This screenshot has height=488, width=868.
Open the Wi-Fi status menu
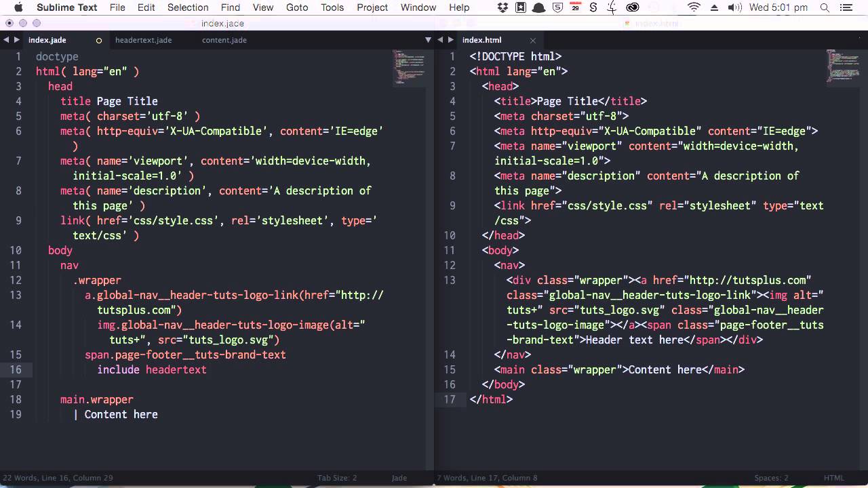(x=694, y=7)
